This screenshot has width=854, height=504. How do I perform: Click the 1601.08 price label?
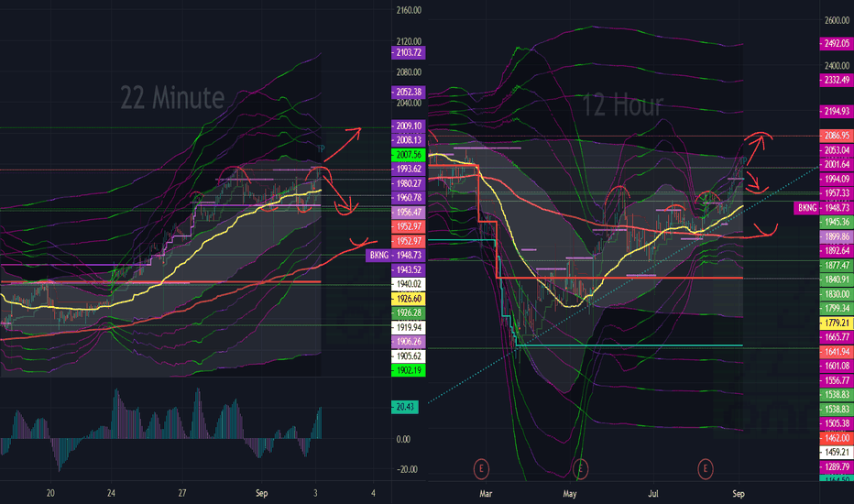(x=836, y=367)
